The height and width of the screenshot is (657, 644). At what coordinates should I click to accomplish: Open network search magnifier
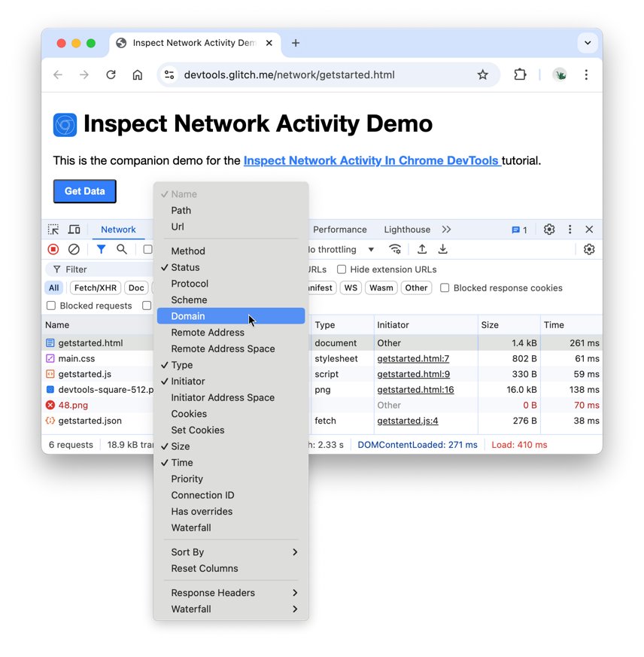122,249
